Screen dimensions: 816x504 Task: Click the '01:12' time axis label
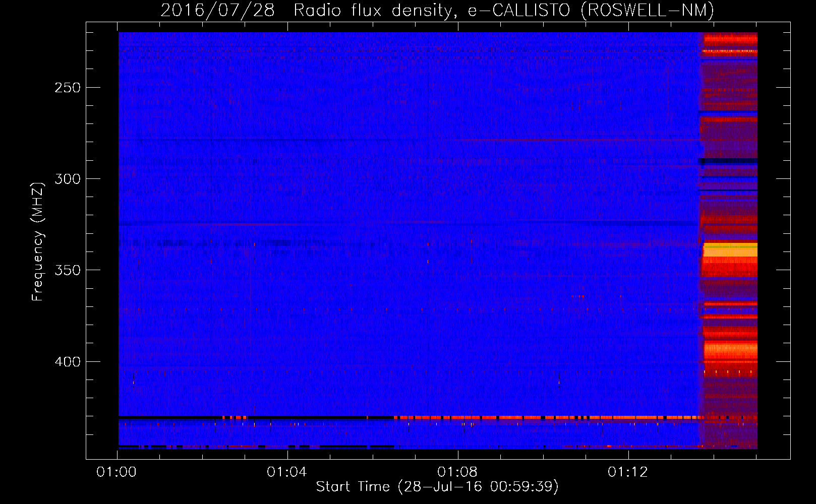(628, 472)
